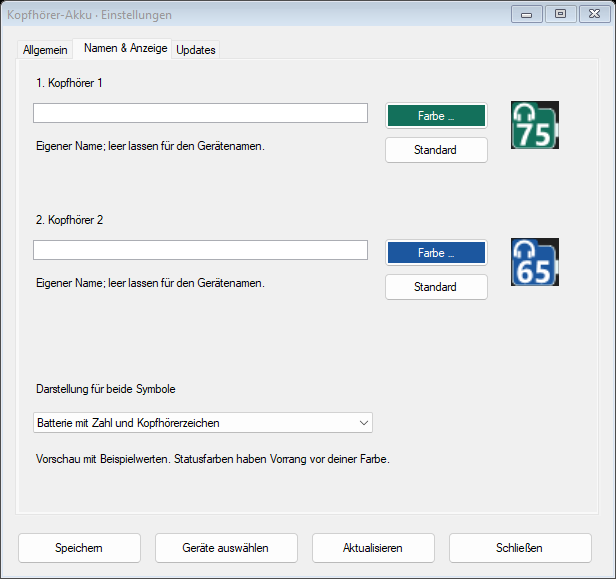Pick the blue Farbe color for Kopfhörer 2
616x579 pixels.
pyautogui.click(x=436, y=252)
